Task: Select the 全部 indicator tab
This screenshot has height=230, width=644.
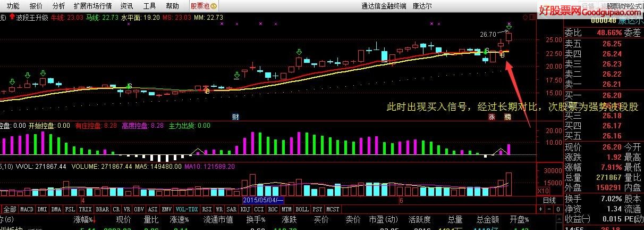Action: (x=10, y=209)
